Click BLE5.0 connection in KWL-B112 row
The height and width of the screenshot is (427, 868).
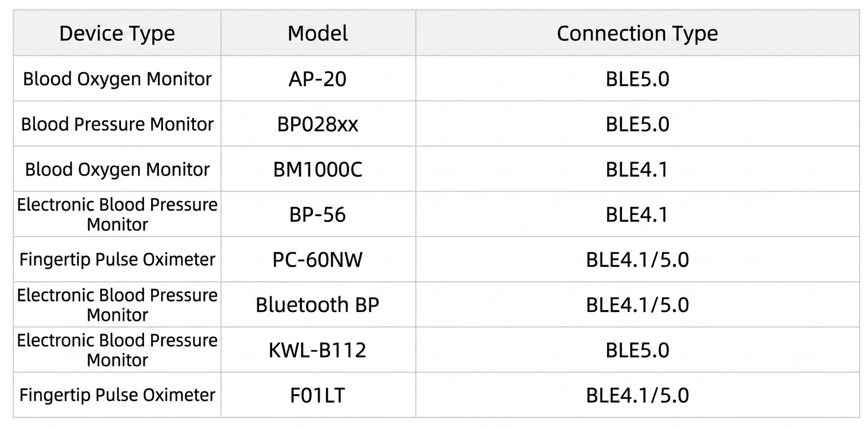pos(637,350)
